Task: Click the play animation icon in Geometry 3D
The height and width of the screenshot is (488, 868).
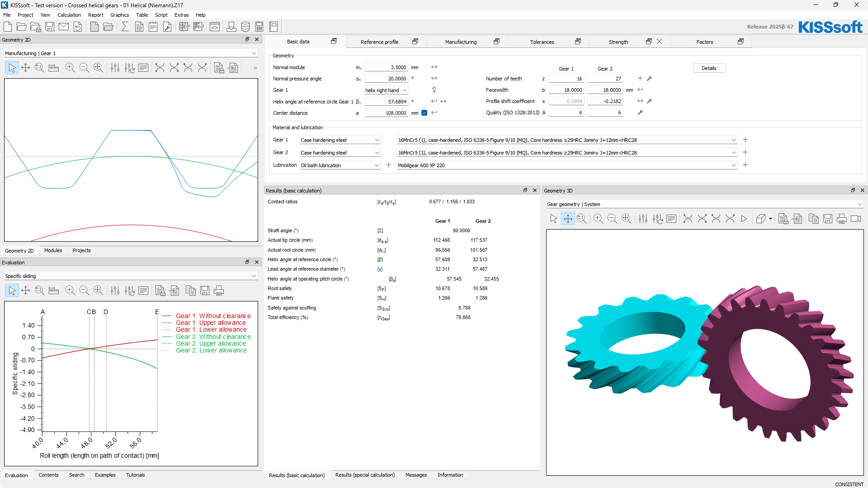Action: [744, 219]
